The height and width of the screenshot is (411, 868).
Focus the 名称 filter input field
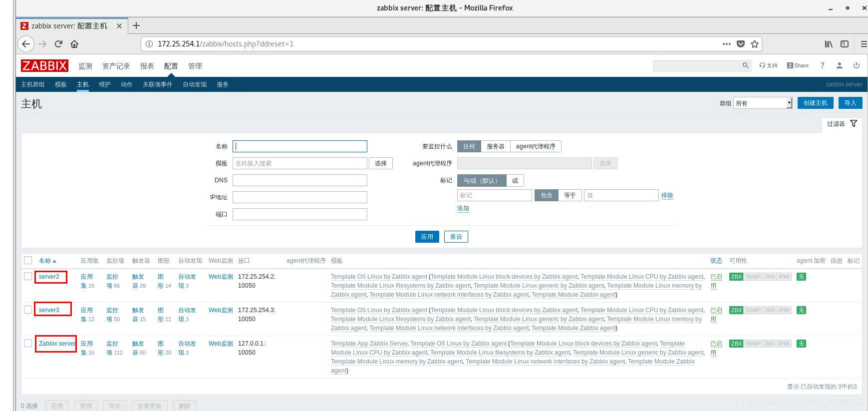point(300,146)
